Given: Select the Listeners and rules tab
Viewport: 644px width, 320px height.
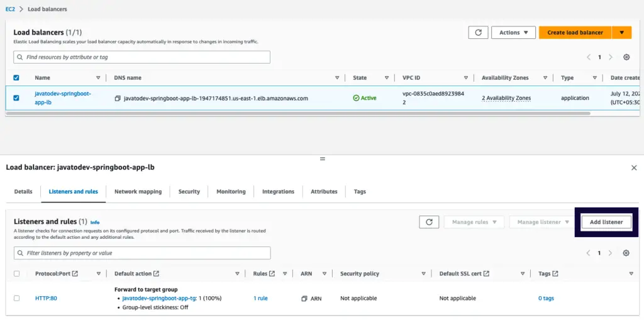Looking at the screenshot, I should pyautogui.click(x=73, y=191).
